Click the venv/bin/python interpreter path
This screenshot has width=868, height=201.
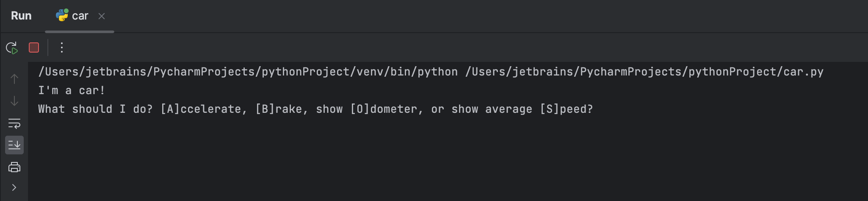(x=248, y=72)
